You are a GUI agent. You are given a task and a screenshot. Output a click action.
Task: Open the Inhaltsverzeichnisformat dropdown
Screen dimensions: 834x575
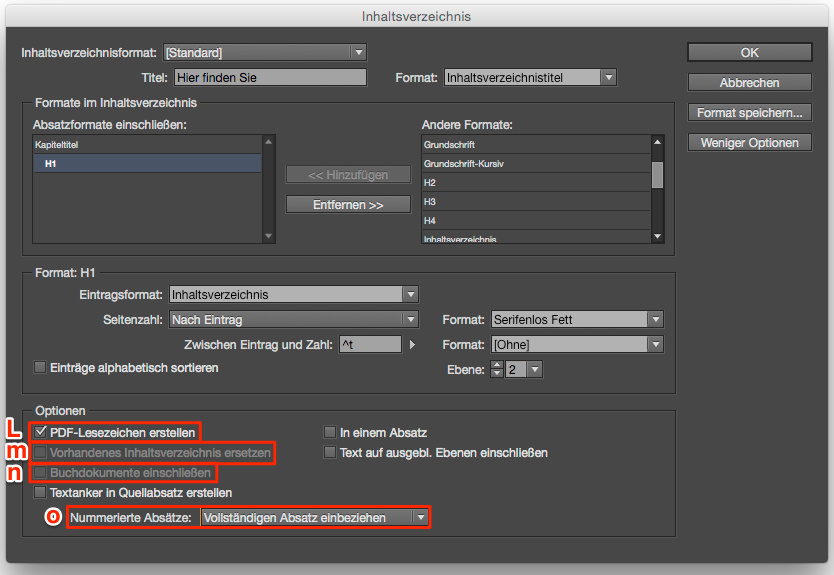click(265, 53)
